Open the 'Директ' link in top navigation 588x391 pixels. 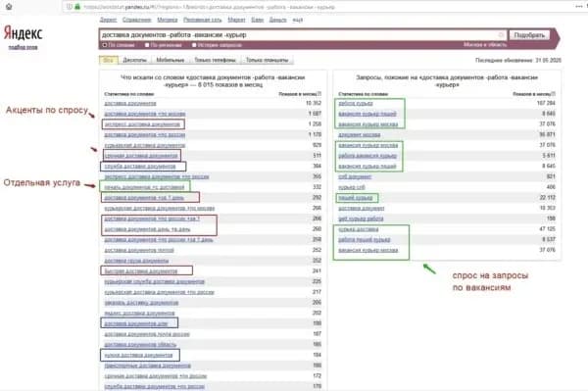click(x=108, y=20)
